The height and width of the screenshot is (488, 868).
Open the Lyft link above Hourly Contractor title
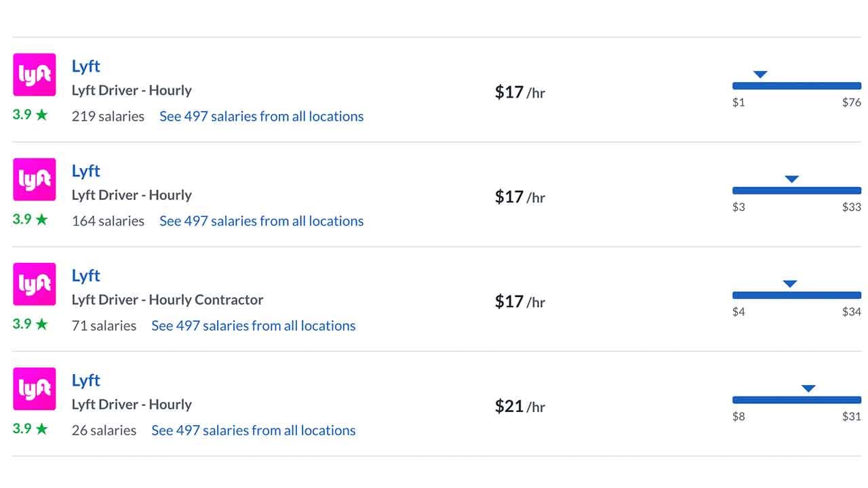coord(86,276)
